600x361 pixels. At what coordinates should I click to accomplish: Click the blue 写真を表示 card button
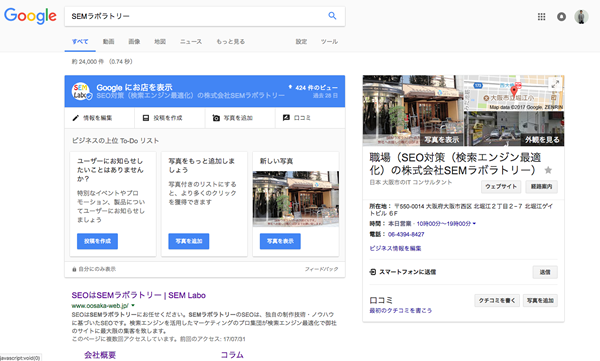click(280, 241)
